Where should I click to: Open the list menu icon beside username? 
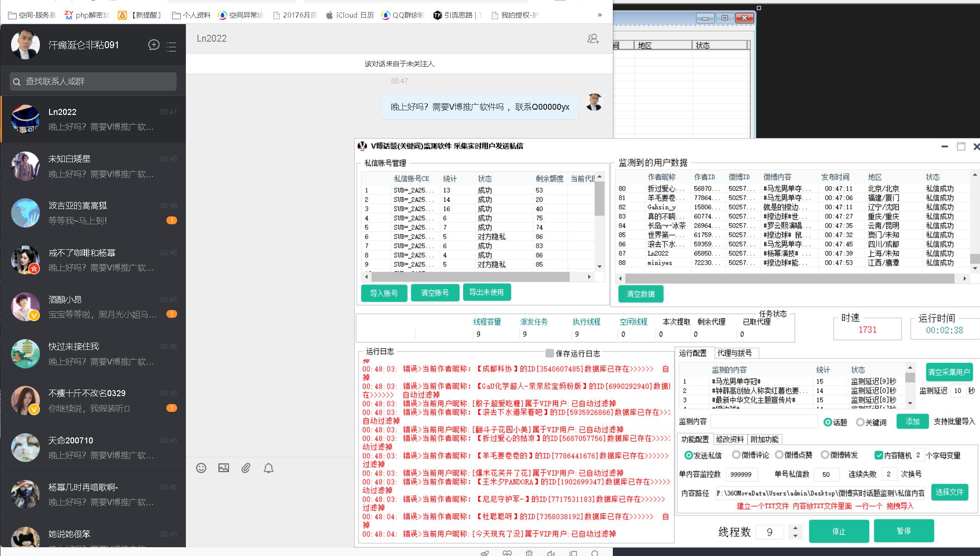(x=172, y=46)
